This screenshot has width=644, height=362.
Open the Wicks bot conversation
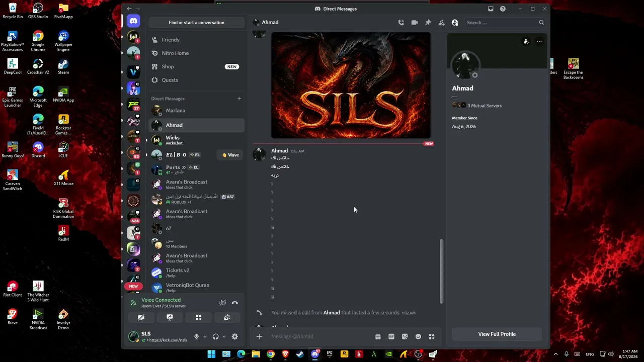click(x=196, y=140)
